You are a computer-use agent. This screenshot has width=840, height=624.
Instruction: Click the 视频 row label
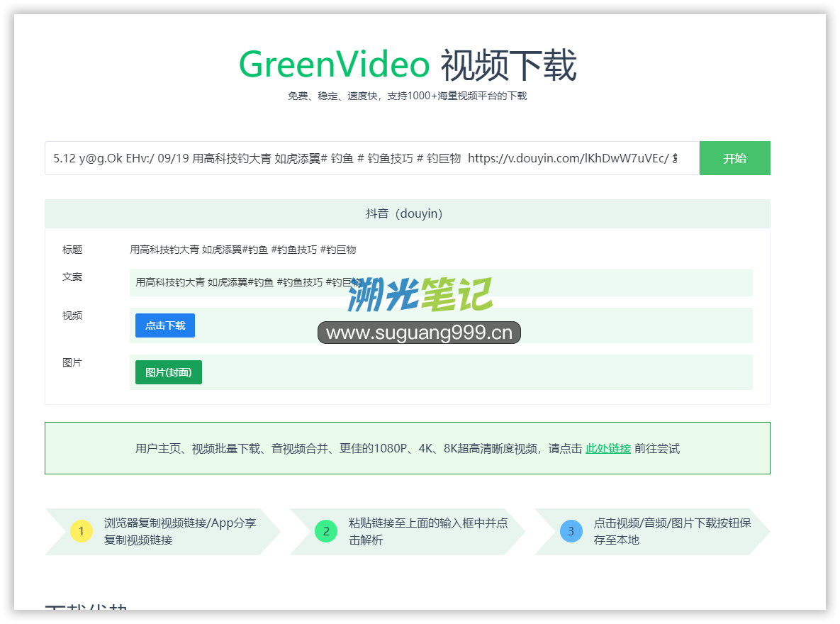(72, 316)
